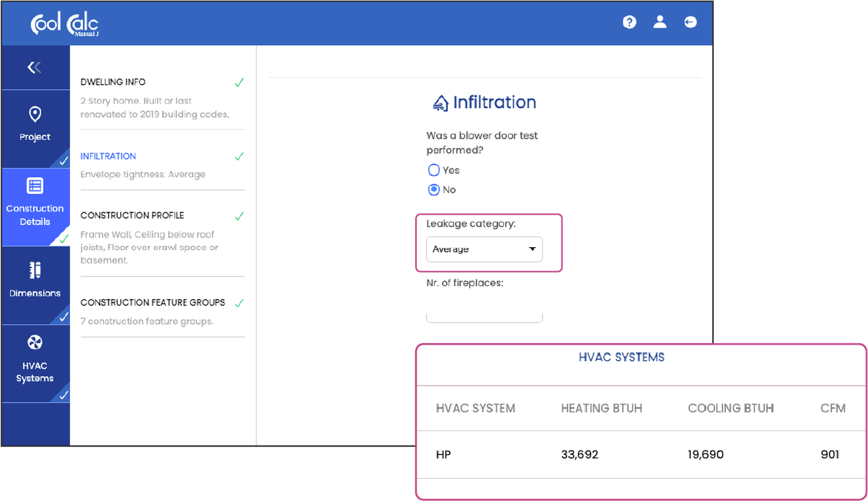Open the user account profile icon
Viewport: 868px width, 501px height.
pos(660,22)
